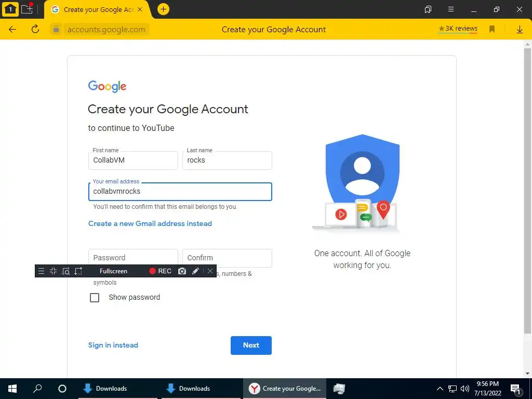Bookmark this page with bookmark icon
Viewport: 532px width, 399px height.
tap(492, 29)
